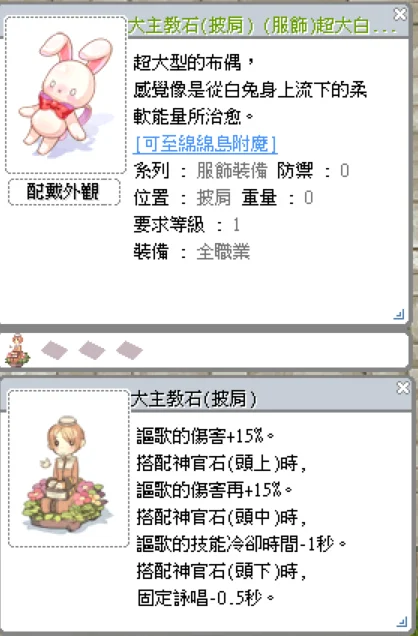Click the 超大型的布偶 description text
The image size is (418, 636).
(195, 63)
